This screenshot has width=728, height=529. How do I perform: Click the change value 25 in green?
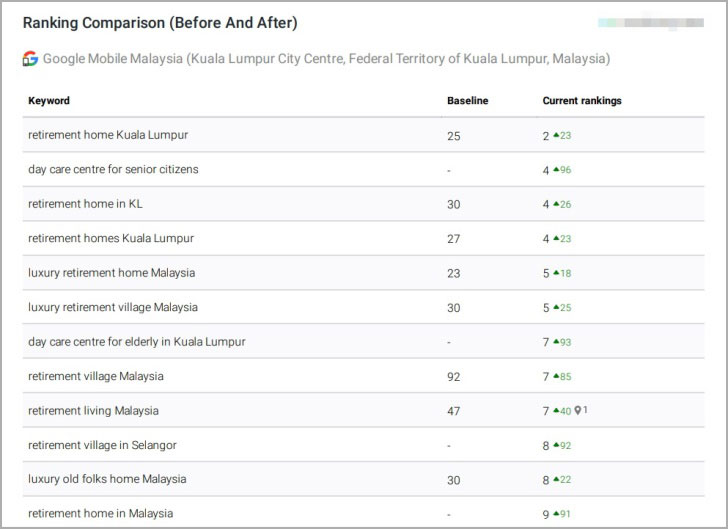pos(566,308)
